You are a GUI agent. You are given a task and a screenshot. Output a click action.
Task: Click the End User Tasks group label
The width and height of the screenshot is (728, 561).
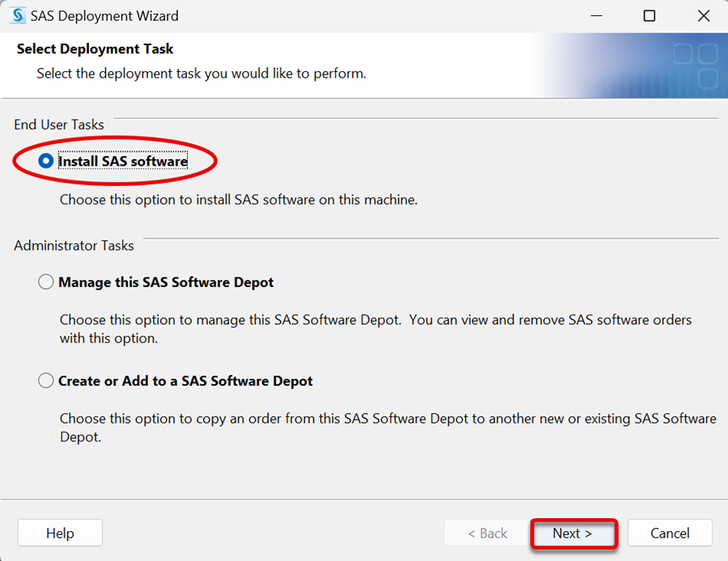(x=59, y=124)
